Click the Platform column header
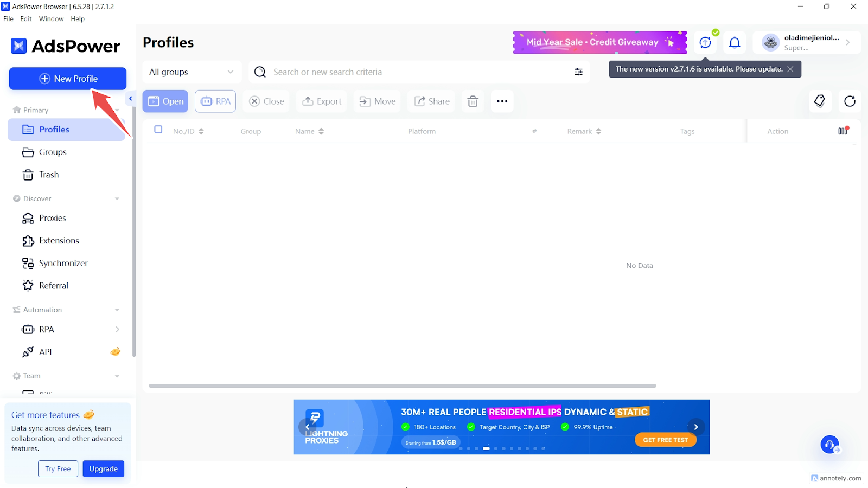 (422, 131)
